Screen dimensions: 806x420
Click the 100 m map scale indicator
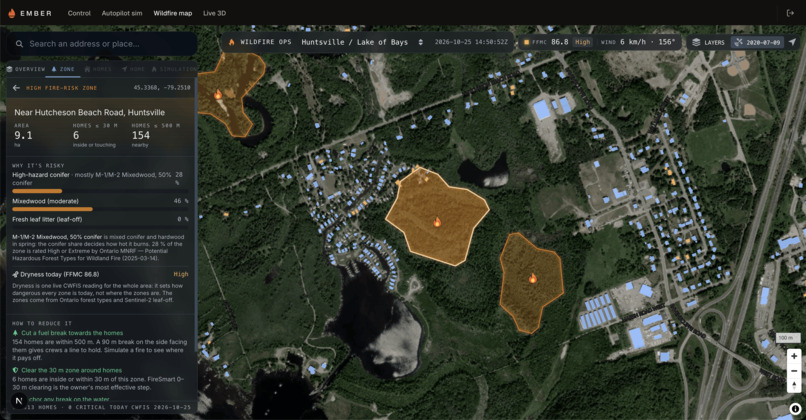(x=786, y=338)
